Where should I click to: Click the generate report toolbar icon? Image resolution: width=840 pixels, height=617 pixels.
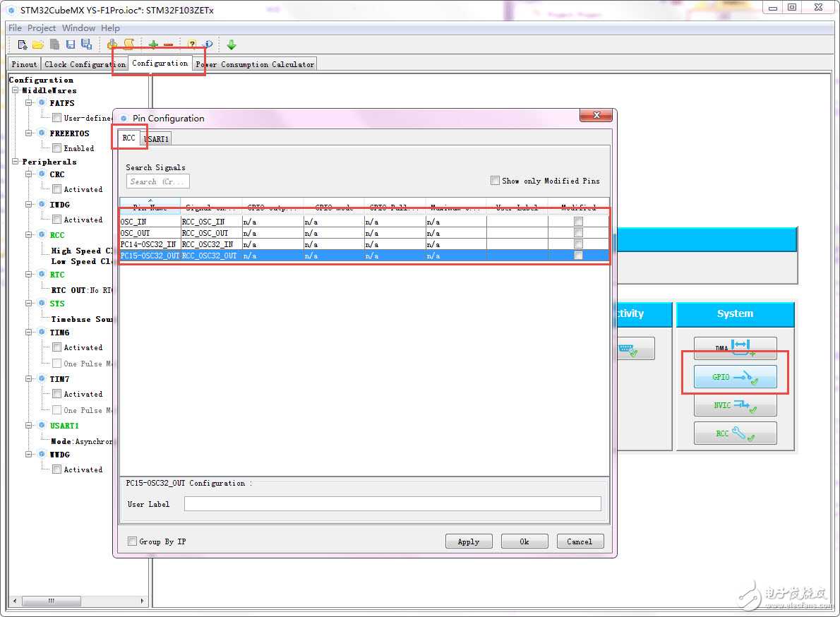(x=112, y=44)
